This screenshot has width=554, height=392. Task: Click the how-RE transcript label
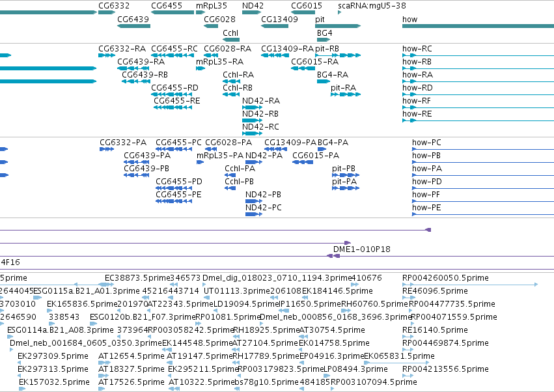(x=417, y=114)
